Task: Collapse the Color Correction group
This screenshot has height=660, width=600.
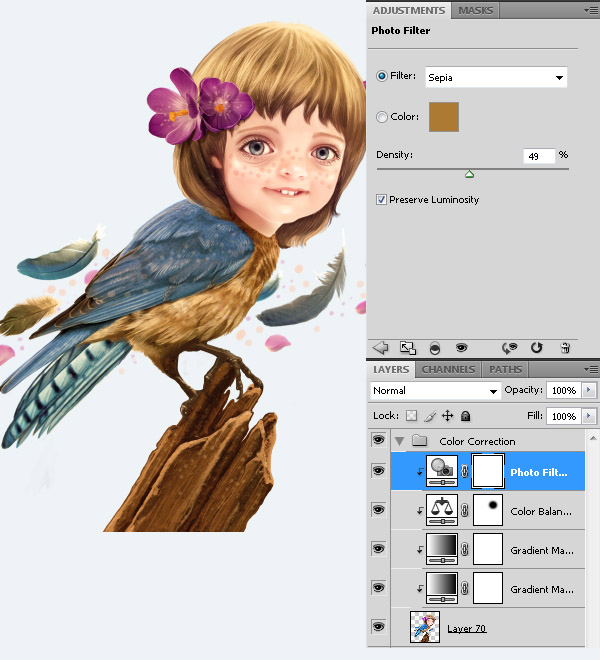Action: [x=401, y=441]
